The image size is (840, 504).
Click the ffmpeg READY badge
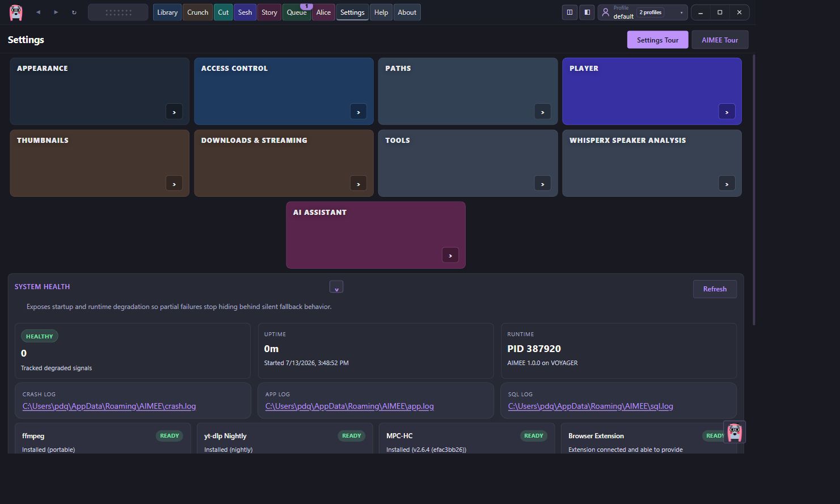click(170, 436)
